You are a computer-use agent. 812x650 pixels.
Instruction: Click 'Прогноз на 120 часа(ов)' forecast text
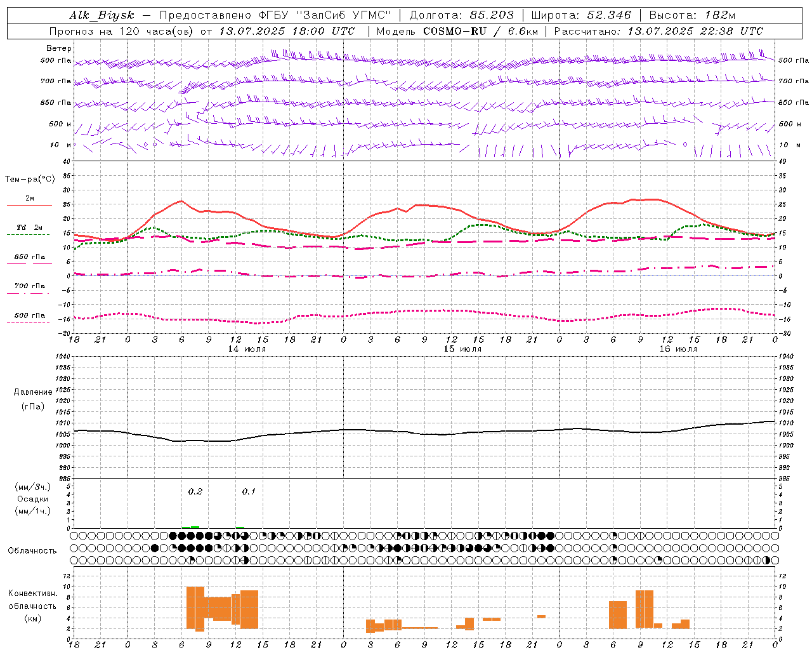(122, 31)
